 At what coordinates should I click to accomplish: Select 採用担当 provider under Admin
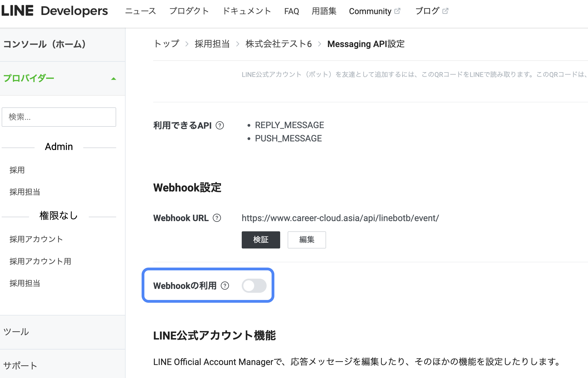[25, 192]
